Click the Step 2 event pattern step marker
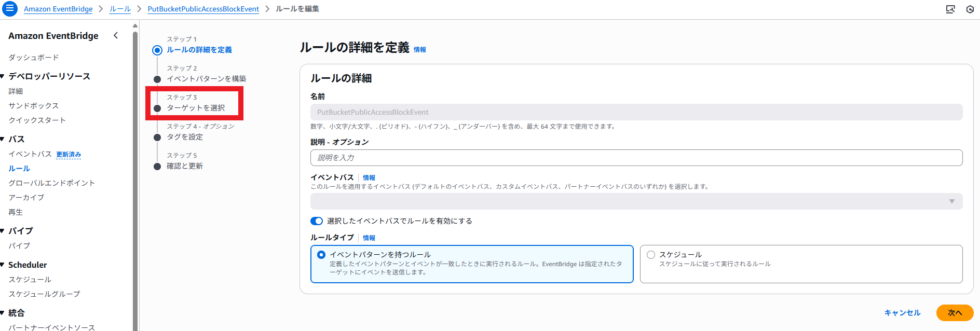This screenshot has height=331, width=980. [x=157, y=79]
